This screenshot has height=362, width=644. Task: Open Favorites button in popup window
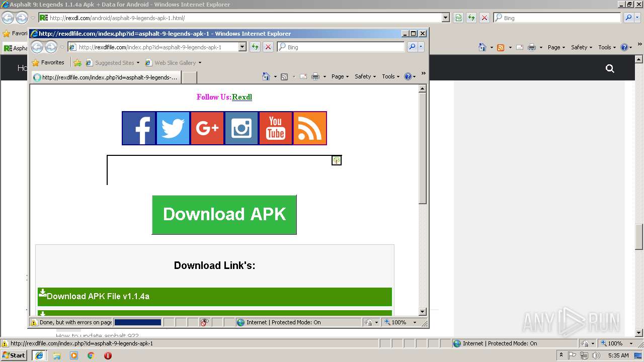tap(48, 63)
